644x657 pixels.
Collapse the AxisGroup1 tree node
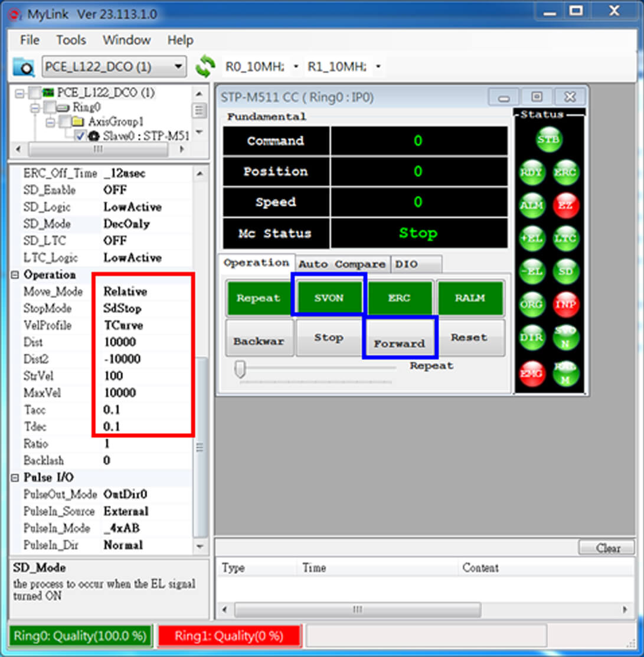coord(50,122)
